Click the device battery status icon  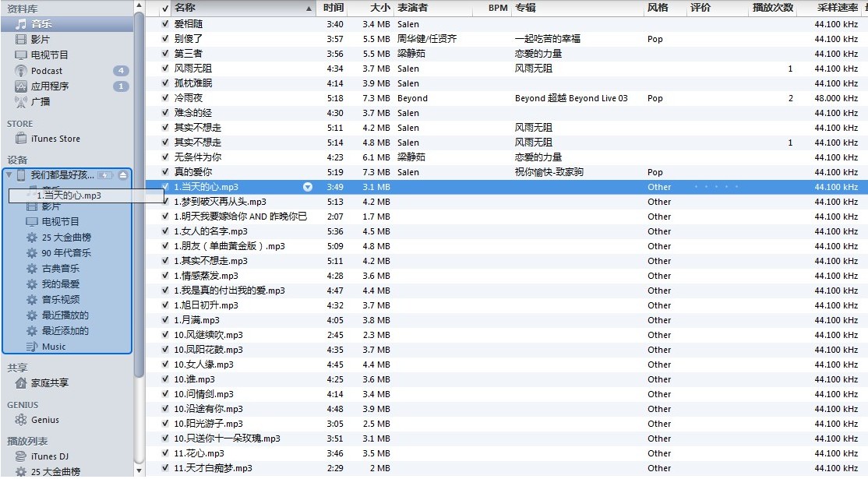click(105, 175)
